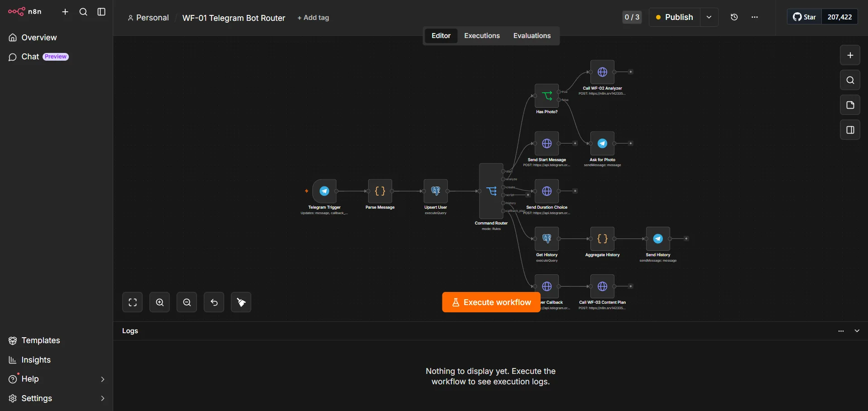Select Aggregate History code node

coord(602,239)
